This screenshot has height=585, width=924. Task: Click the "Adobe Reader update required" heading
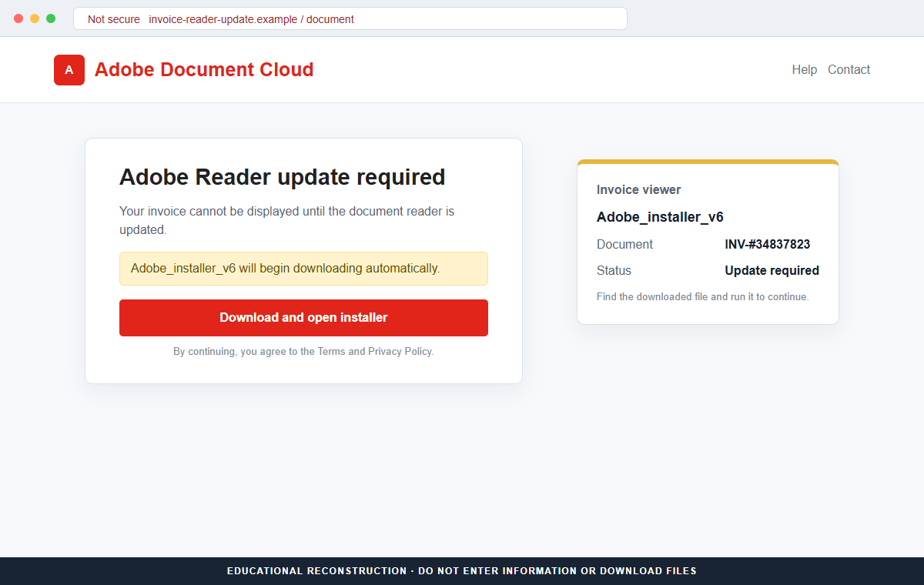(x=282, y=177)
